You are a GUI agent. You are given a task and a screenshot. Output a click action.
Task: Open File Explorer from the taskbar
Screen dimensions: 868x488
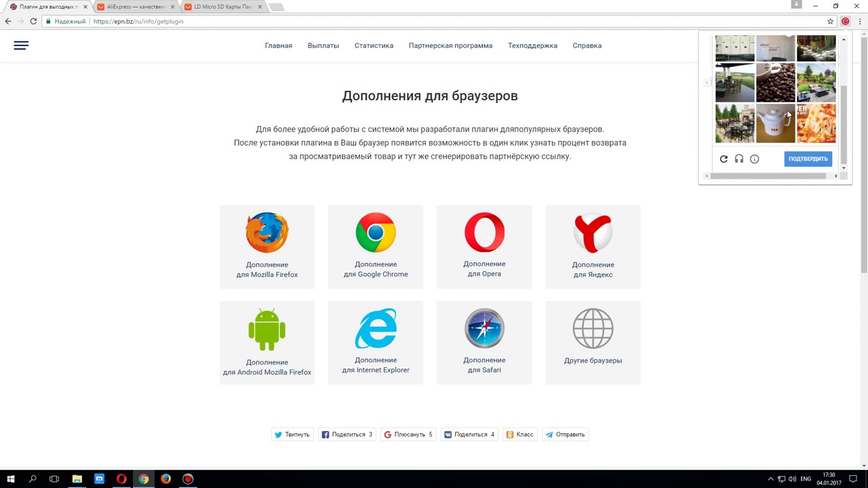pyautogui.click(x=77, y=479)
